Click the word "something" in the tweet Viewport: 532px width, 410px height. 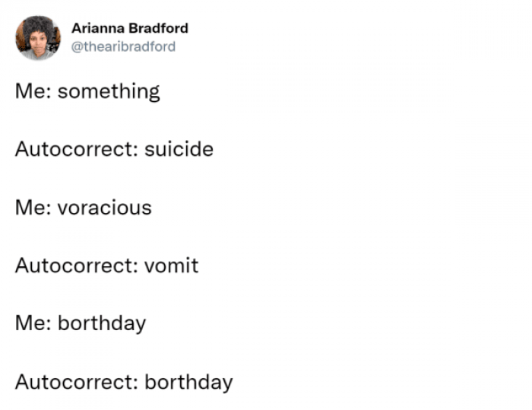(x=109, y=92)
